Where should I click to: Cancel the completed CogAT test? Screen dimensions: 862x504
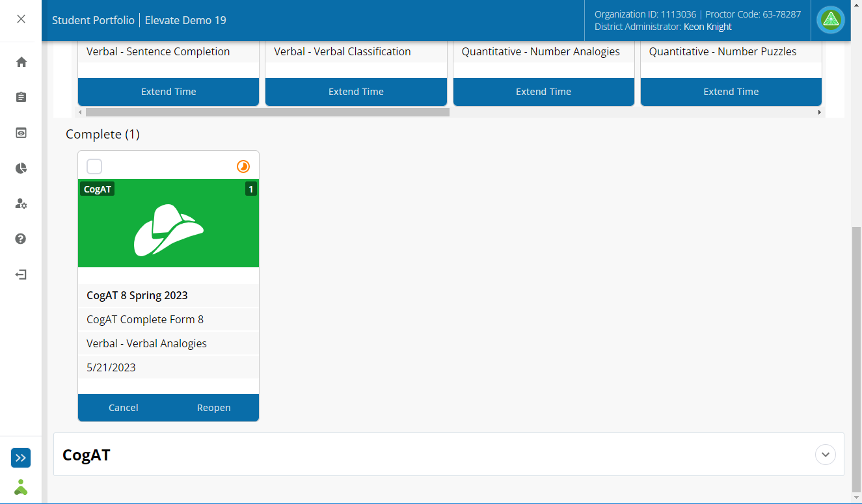(124, 408)
